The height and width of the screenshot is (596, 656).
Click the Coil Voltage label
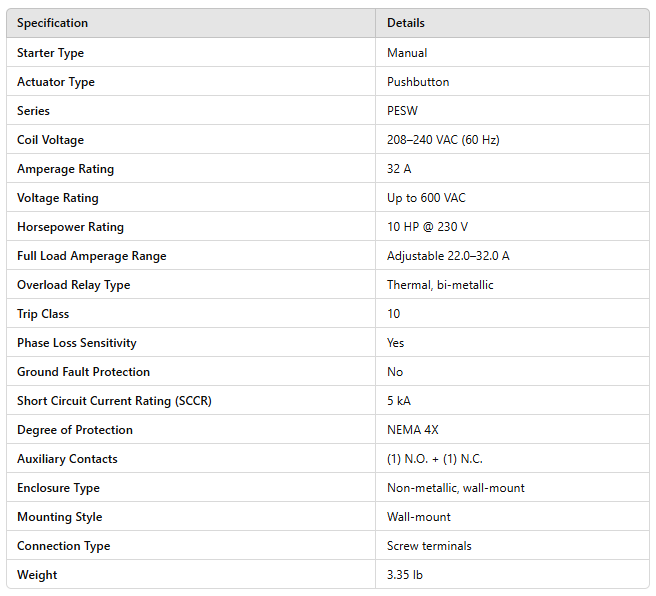pos(50,140)
